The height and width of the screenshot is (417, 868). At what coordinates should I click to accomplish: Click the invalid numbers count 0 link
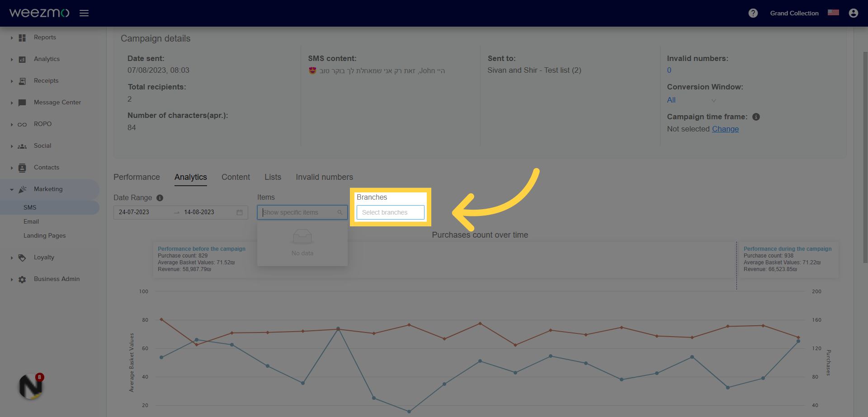point(669,70)
